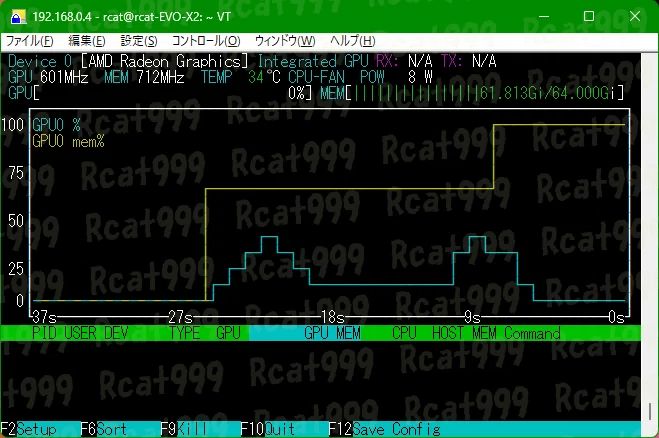
Task: Click F2 Setup at the bottom bar
Action: pyautogui.click(x=29, y=429)
